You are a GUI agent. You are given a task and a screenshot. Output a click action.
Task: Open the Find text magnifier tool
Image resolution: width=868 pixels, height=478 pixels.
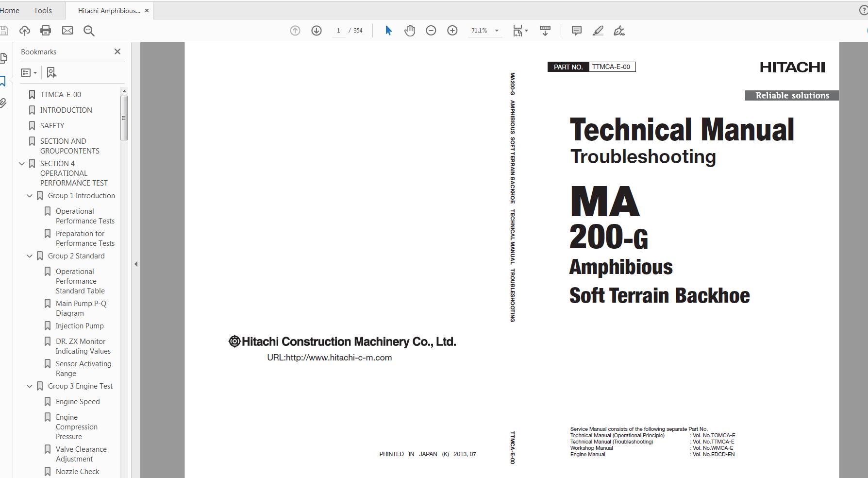pos(89,31)
